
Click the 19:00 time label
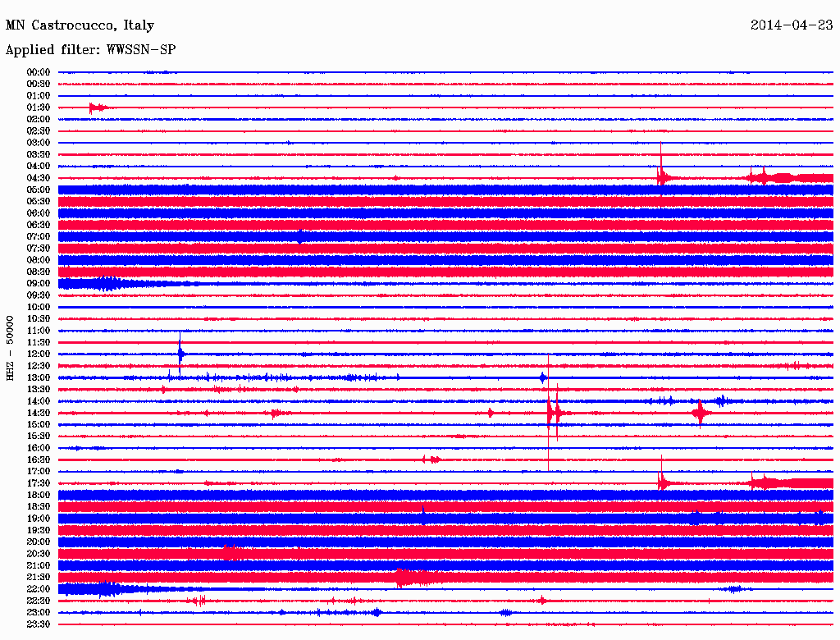click(39, 519)
